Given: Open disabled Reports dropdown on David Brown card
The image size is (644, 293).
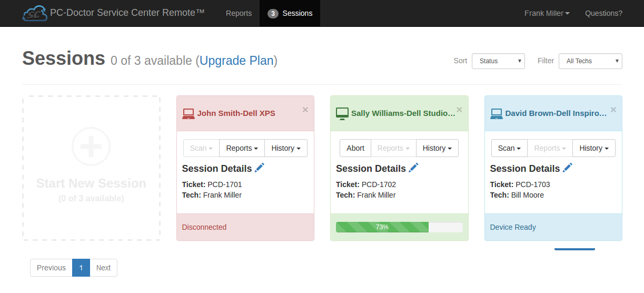Looking at the screenshot, I should (550, 148).
